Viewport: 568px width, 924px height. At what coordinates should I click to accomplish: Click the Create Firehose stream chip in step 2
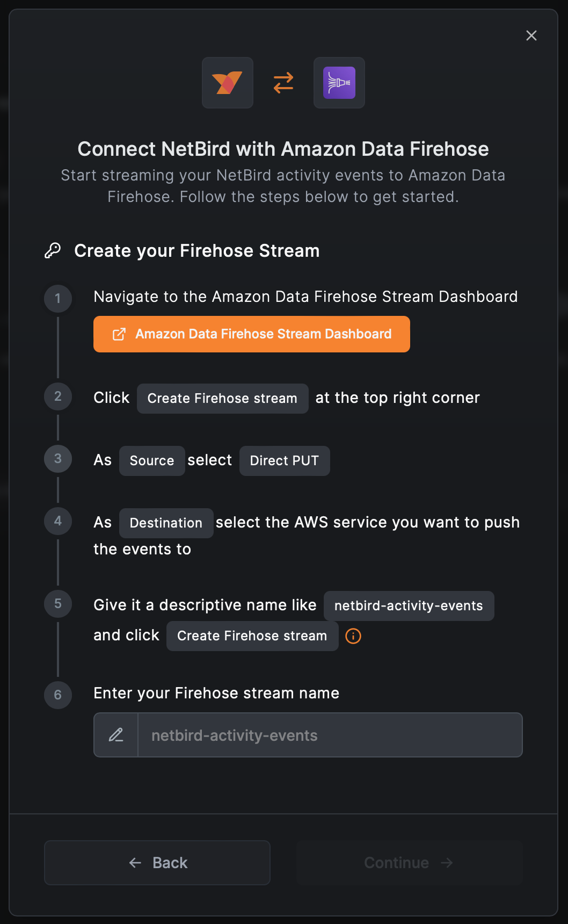(x=222, y=399)
